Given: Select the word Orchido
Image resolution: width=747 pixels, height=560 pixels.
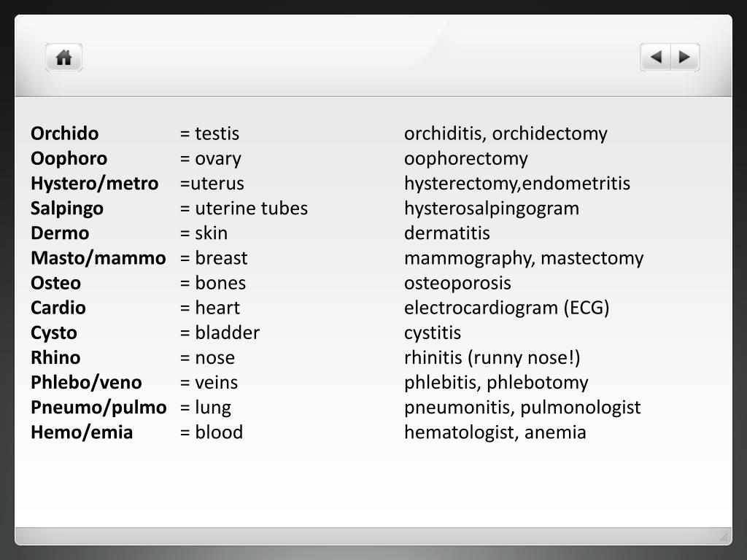Looking at the screenshot, I should click(65, 133).
